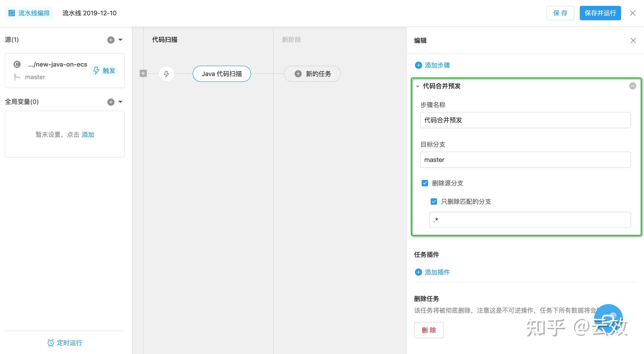
Task: Click the 删除 button to delete the task
Action: [x=429, y=330]
